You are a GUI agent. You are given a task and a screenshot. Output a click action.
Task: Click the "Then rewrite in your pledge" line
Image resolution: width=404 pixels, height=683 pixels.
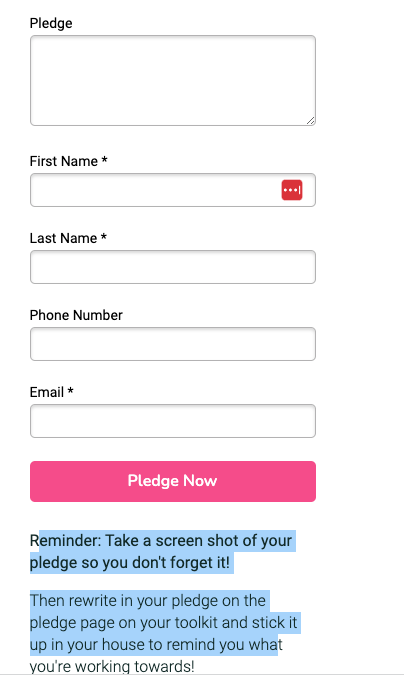(x=147, y=601)
